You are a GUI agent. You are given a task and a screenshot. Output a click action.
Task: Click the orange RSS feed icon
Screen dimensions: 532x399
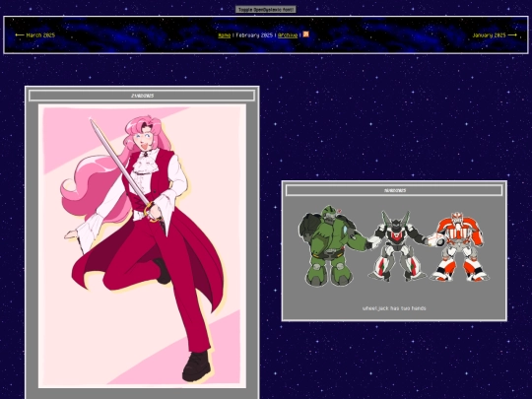305,34
